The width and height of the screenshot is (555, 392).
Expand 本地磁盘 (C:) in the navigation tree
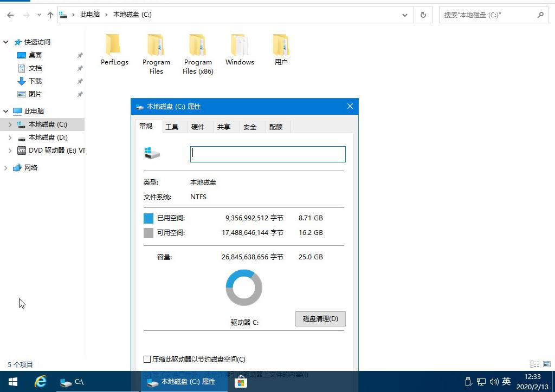10,125
